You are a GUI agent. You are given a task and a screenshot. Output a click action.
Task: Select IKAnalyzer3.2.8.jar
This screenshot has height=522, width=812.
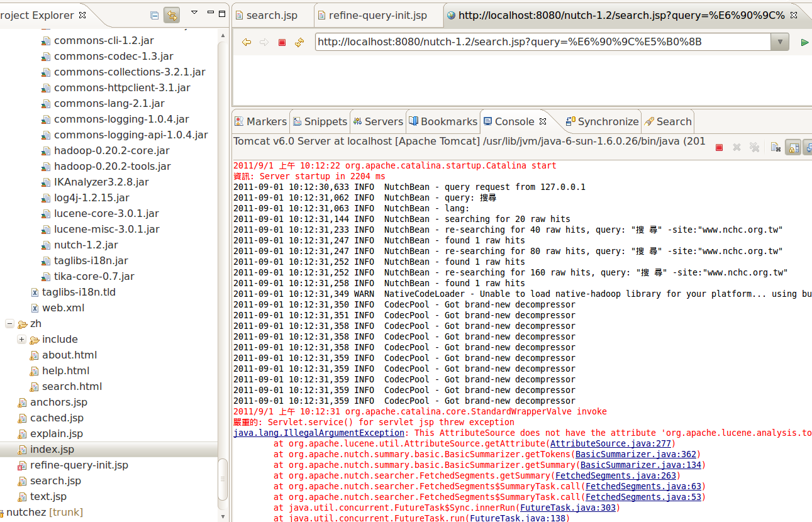click(101, 182)
